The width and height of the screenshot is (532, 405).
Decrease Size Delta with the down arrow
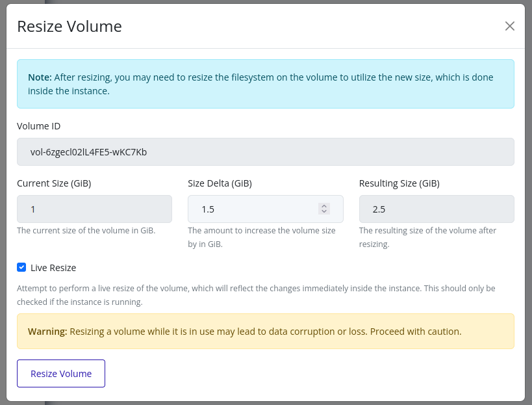[x=324, y=211]
